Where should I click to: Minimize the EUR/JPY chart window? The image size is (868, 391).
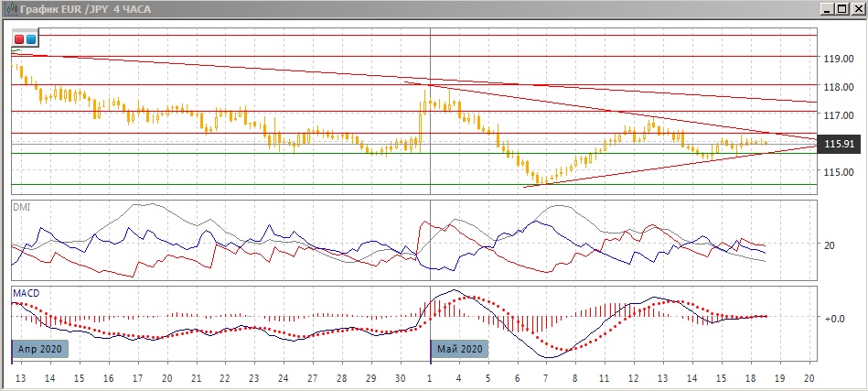point(827,8)
